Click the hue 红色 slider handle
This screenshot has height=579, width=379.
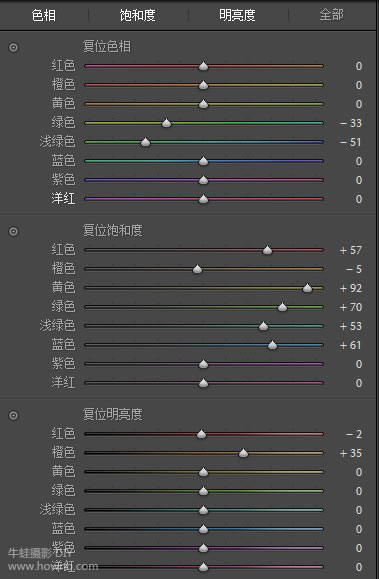tap(204, 66)
